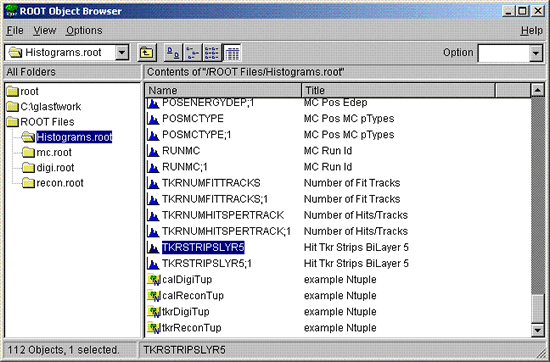The image size is (550, 362).
Task: Click the Name column header
Action: 223,90
